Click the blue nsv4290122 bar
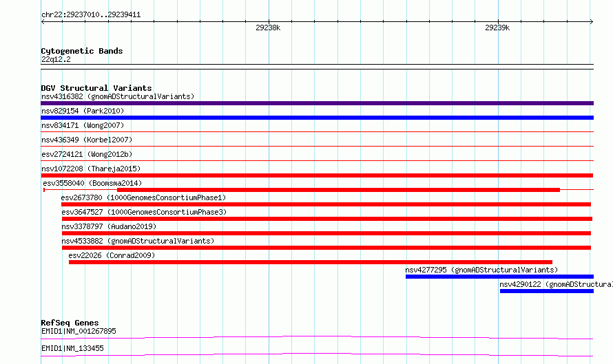The width and height of the screenshot is (613, 364). click(x=547, y=291)
